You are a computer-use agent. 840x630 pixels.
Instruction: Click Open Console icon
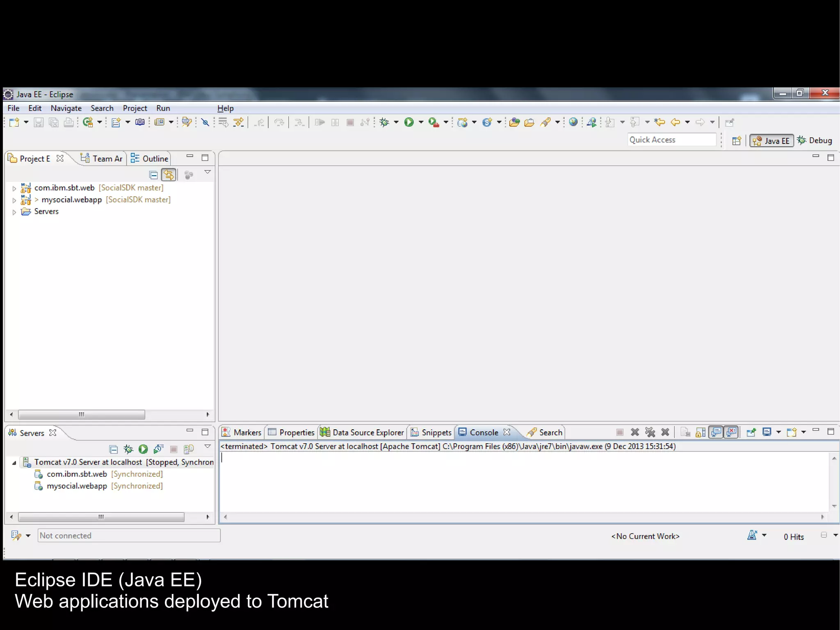(792, 432)
